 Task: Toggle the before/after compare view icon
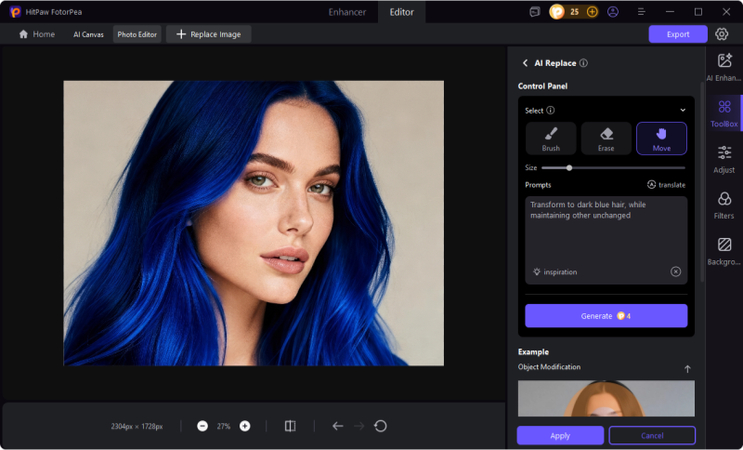pyautogui.click(x=290, y=426)
